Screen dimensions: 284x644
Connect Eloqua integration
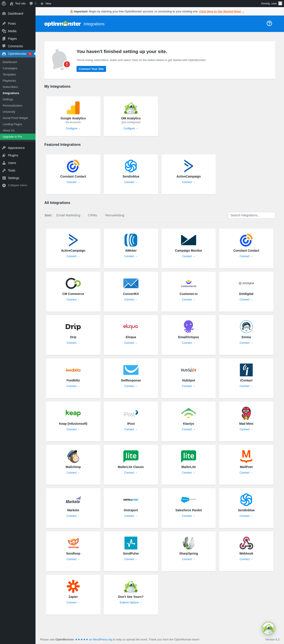131,343
